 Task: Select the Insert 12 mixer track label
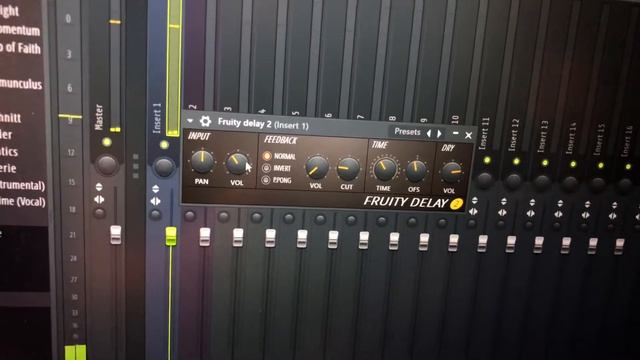(515, 135)
